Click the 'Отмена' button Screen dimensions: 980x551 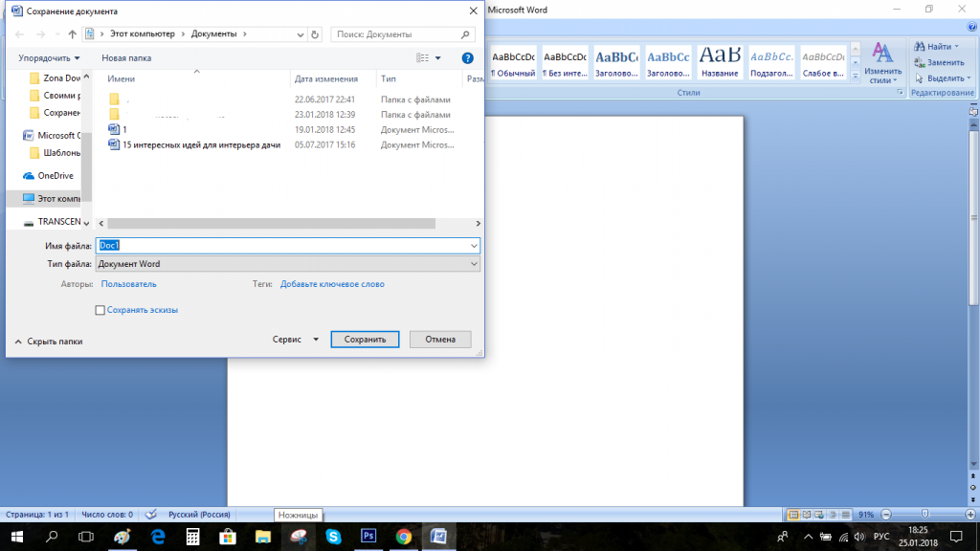[x=440, y=340]
